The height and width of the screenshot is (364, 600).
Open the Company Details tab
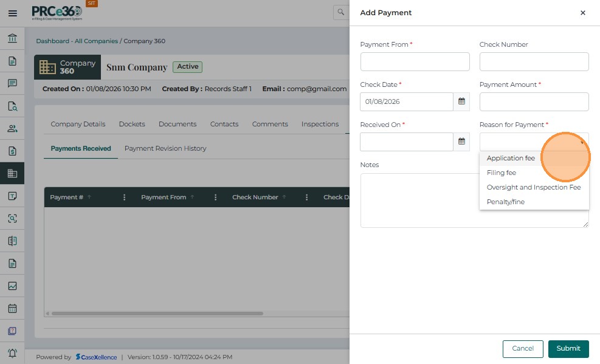(x=78, y=124)
